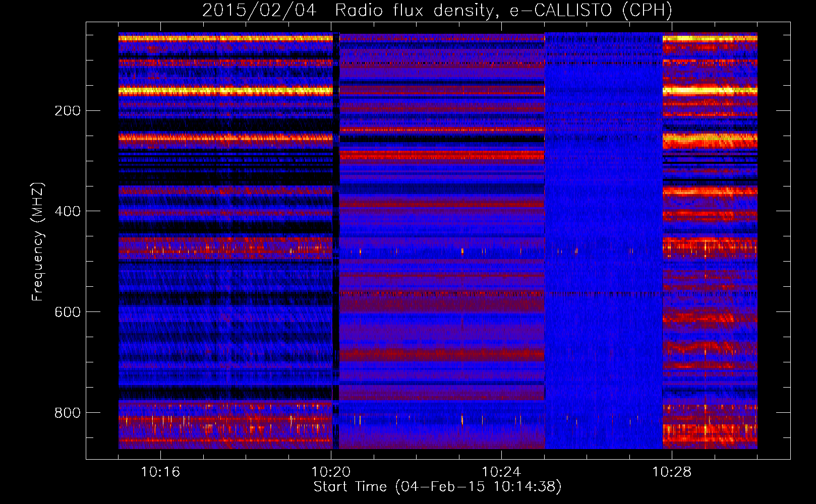Click the 200 frequency tick label
Image resolution: width=816 pixels, height=504 pixels.
67,111
